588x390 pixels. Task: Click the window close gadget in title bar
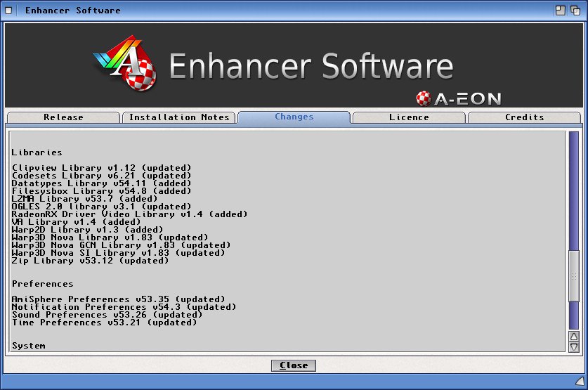pyautogui.click(x=8, y=11)
